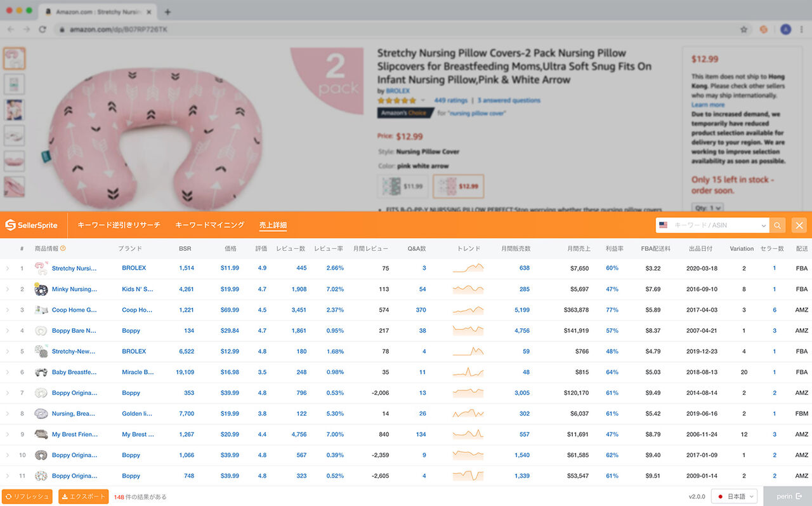This screenshot has height=506, width=812.
Task: Click the address bar URL
Action: coord(119,29)
